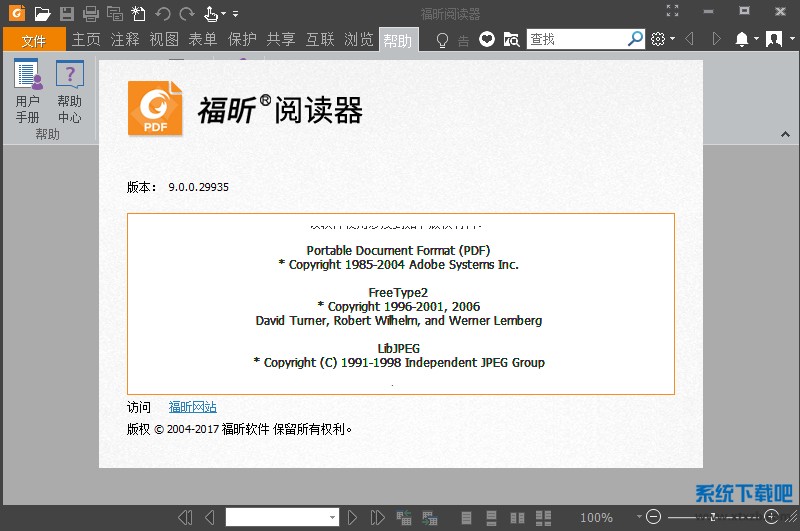Visit the 福昕网站 link
The width and height of the screenshot is (800, 531).
point(192,407)
